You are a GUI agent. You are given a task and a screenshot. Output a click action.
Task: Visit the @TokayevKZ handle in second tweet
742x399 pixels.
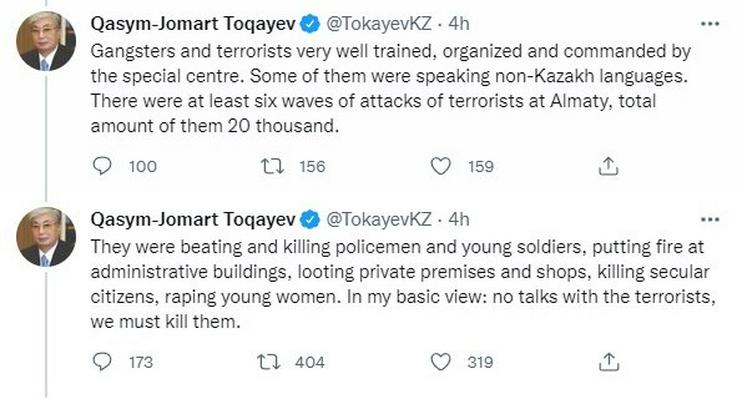pos(379,220)
